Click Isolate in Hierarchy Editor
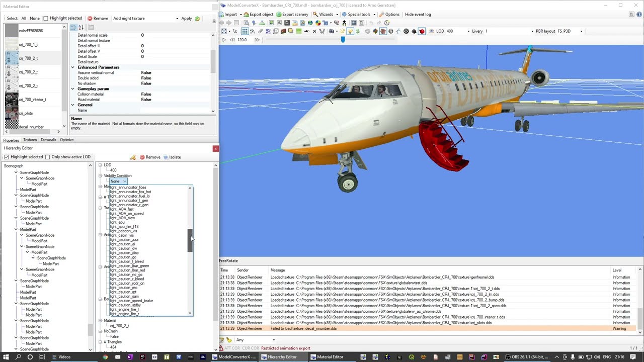This screenshot has height=362, width=644. [x=172, y=157]
